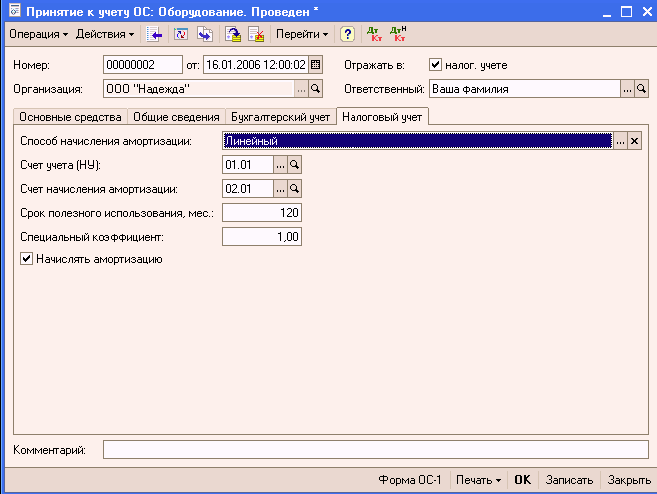Click magnifier next to Счет начисления амортизации
Viewport: 657px width, 494px height.
[x=294, y=188]
